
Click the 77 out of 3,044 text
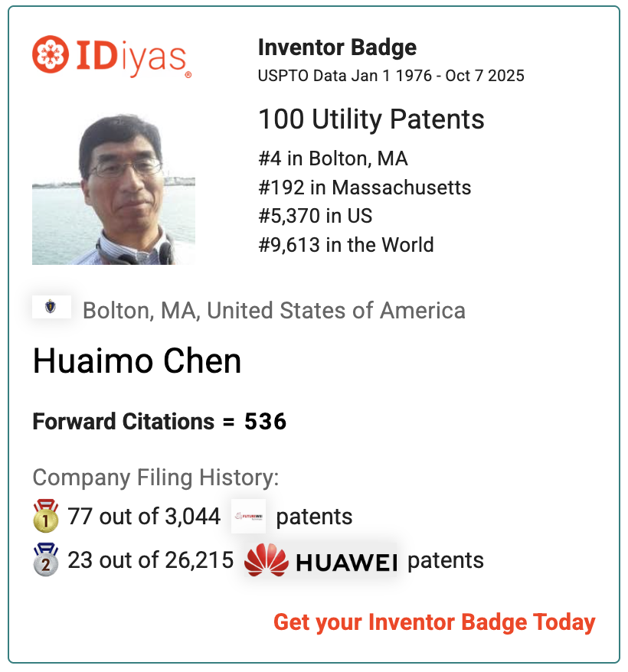pos(144,517)
